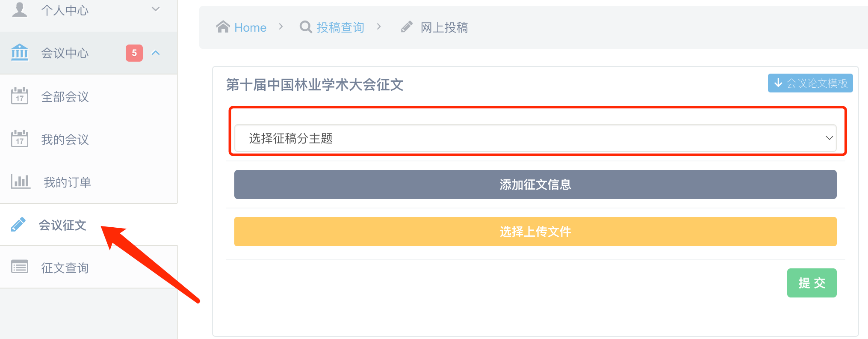Screen dimensions: 868x339
Task: Click the red 5 notification badge
Action: 134,53
